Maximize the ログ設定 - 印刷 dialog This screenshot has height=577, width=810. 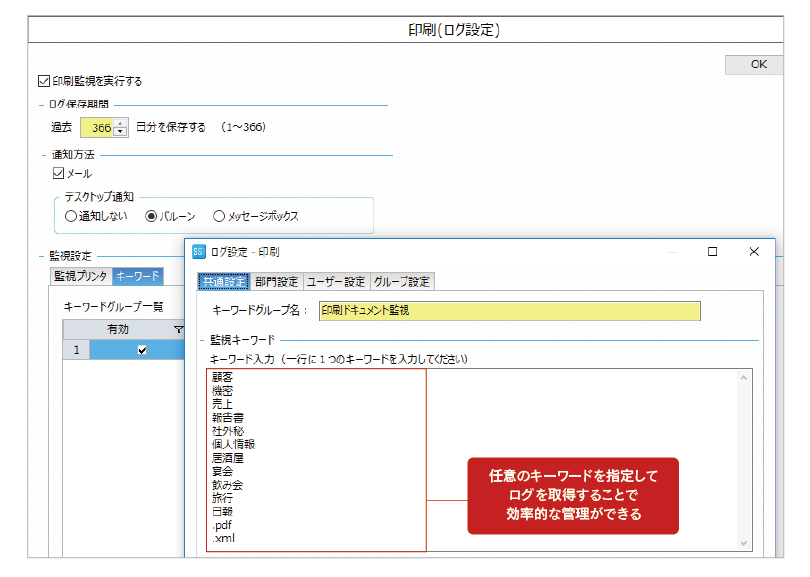pos(712,252)
